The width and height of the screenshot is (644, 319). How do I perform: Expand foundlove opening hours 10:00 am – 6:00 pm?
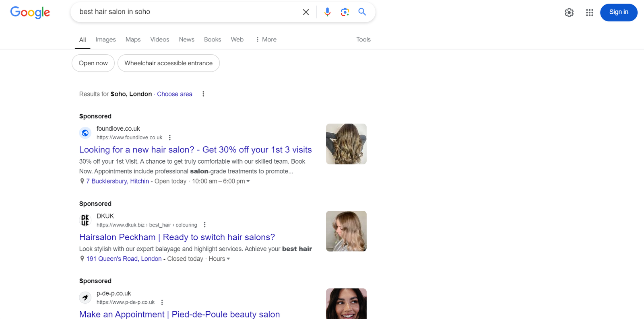click(221, 181)
